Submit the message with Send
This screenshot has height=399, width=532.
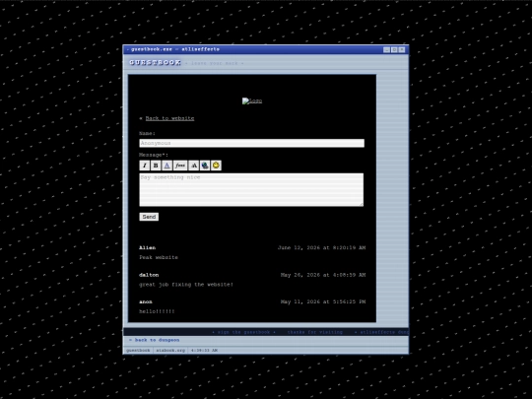[x=149, y=217]
